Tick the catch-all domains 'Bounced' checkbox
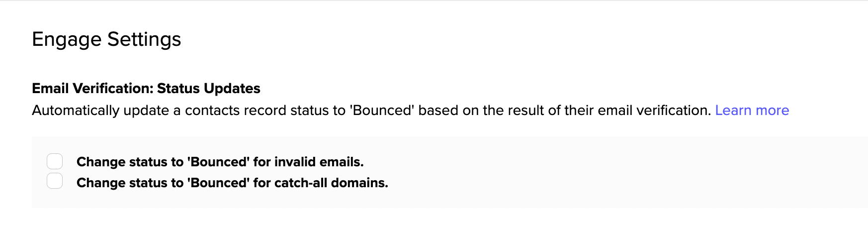The width and height of the screenshot is (868, 234). pyautogui.click(x=55, y=181)
